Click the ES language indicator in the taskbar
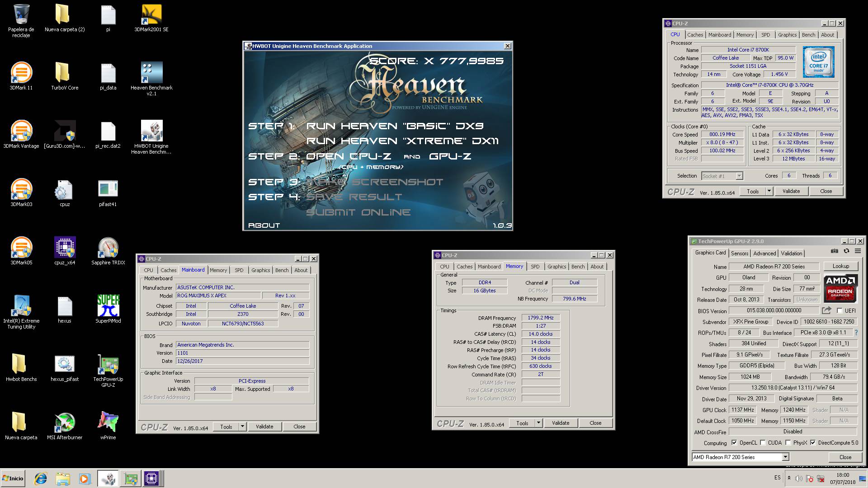Viewport: 868px width, 488px height. tap(777, 478)
